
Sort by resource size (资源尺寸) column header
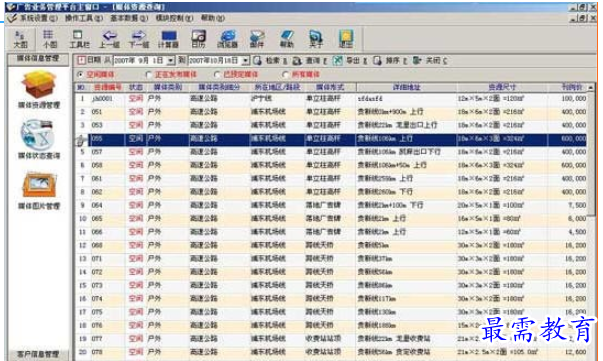pyautogui.click(x=502, y=87)
